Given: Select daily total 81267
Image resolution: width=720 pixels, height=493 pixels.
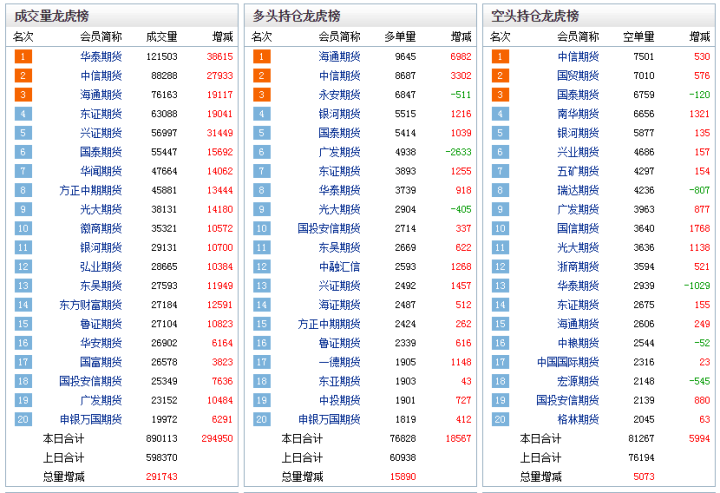Looking at the screenshot, I should 641,438.
